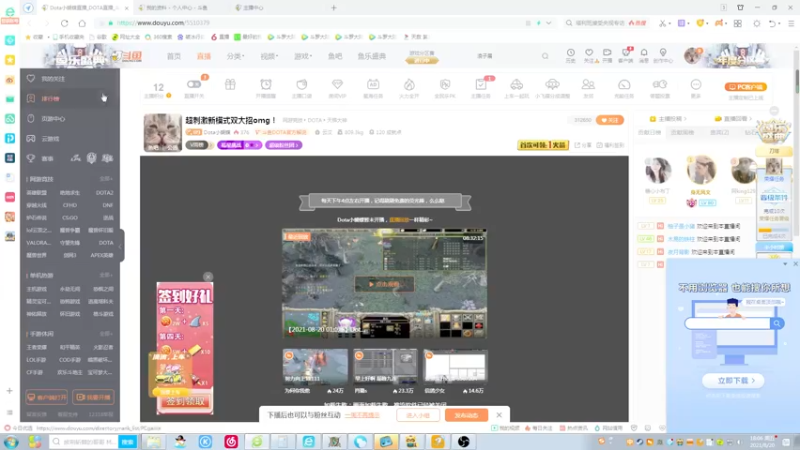Open the 鱼吧 fish bar tab

[335, 56]
